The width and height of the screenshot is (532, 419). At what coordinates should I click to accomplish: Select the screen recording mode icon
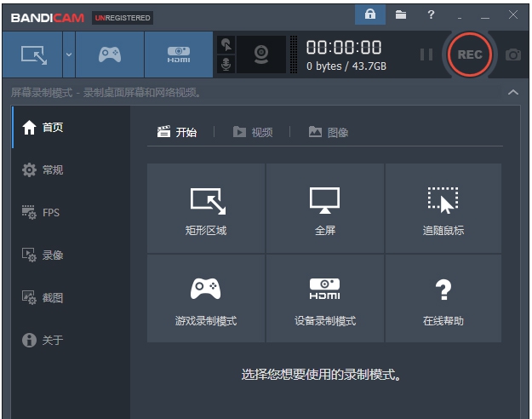click(32, 55)
